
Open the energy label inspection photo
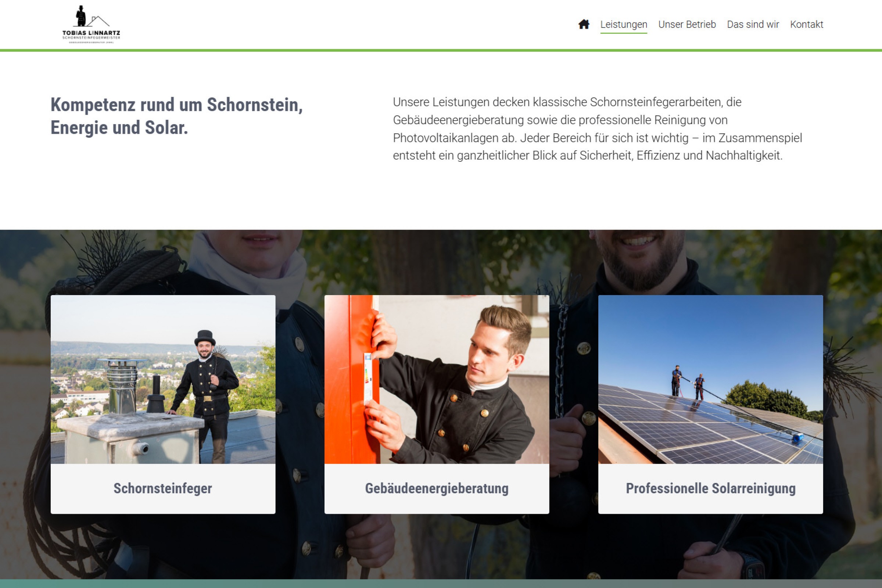(x=437, y=379)
